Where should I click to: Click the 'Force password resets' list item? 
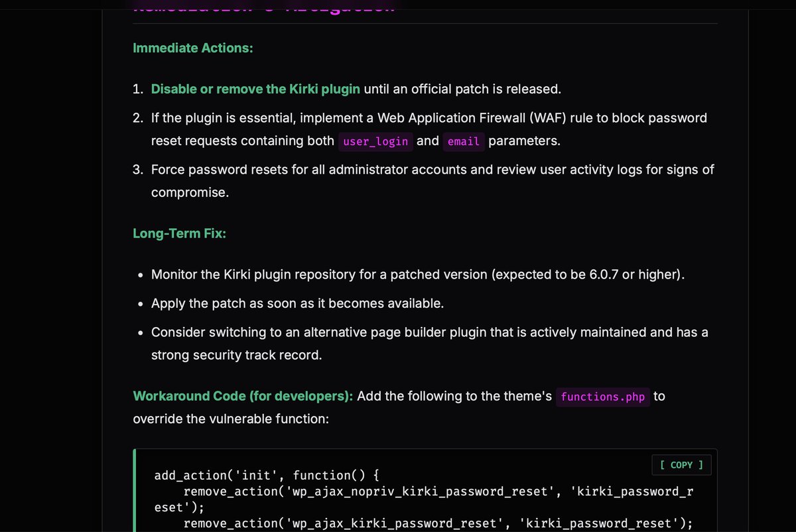tap(432, 181)
